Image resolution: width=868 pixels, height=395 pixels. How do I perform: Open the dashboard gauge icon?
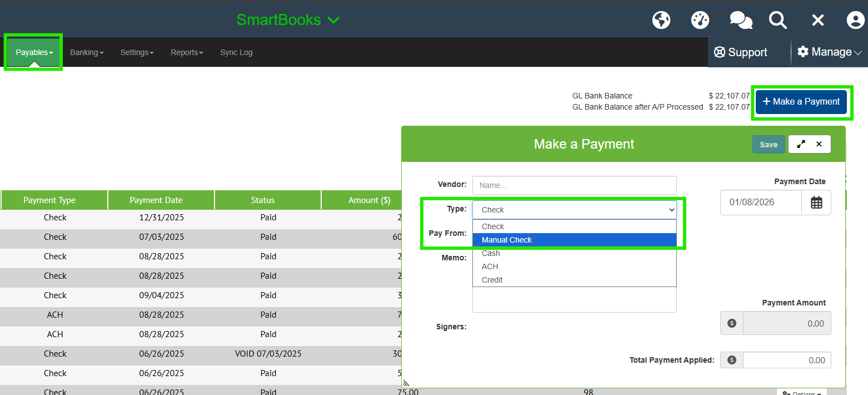(x=700, y=20)
